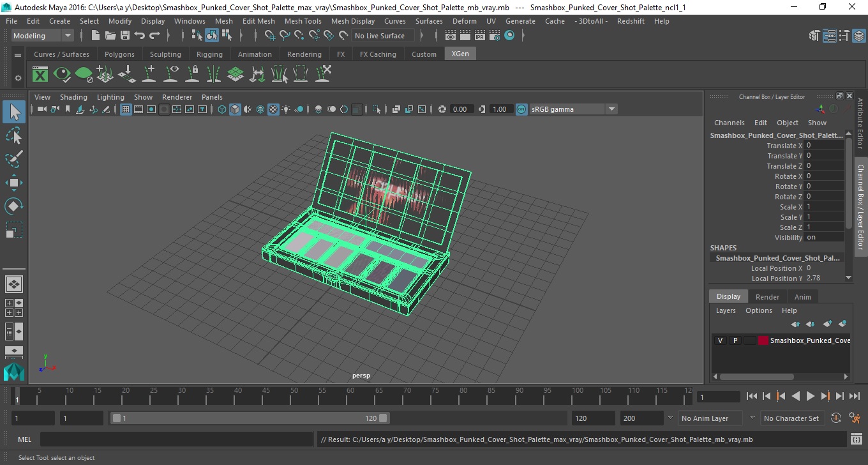868x465 pixels.
Task: Click the MEL command language label
Action: click(x=24, y=439)
